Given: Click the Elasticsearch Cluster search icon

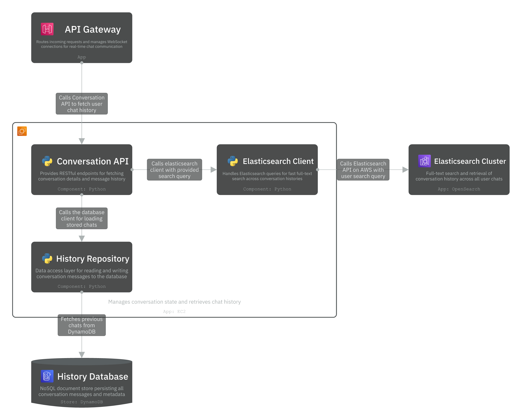Looking at the screenshot, I should pyautogui.click(x=424, y=161).
